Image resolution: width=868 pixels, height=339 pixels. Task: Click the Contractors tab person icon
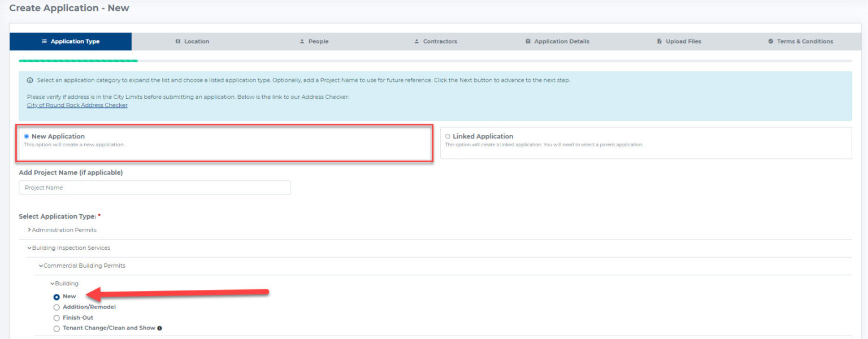coord(417,41)
